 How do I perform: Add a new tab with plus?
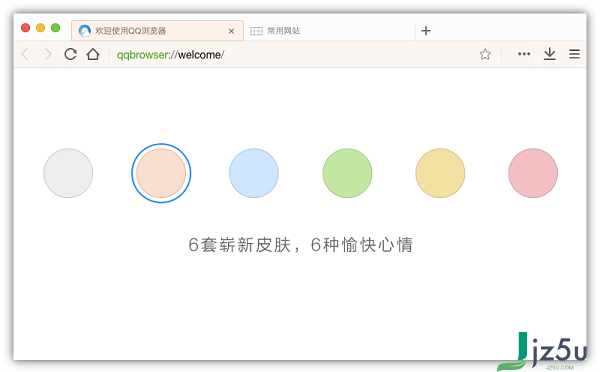click(x=426, y=31)
